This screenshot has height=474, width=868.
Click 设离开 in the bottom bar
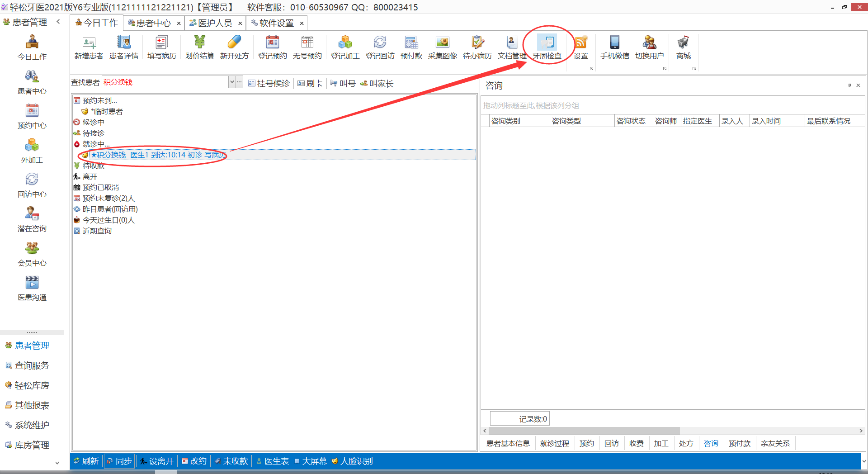click(157, 461)
